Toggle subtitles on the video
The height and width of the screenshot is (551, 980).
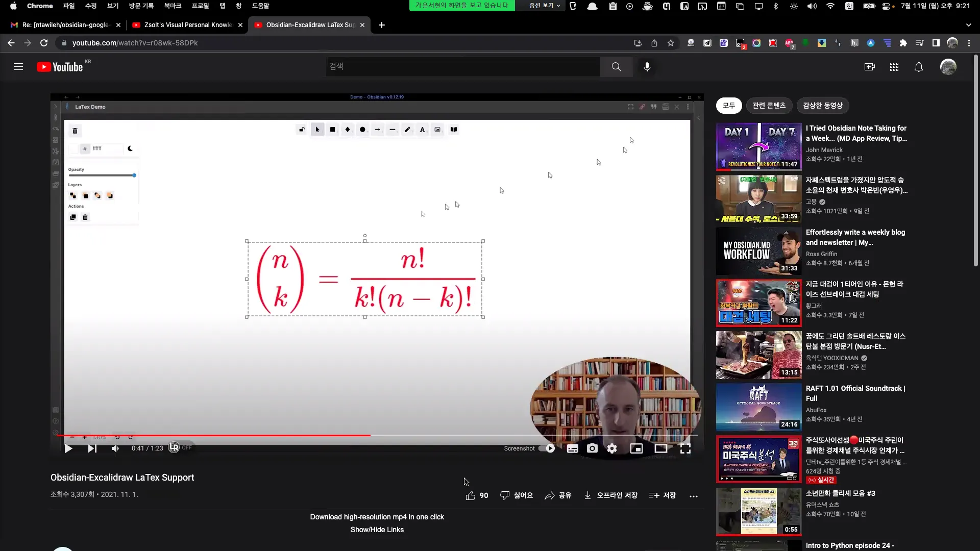(x=572, y=448)
